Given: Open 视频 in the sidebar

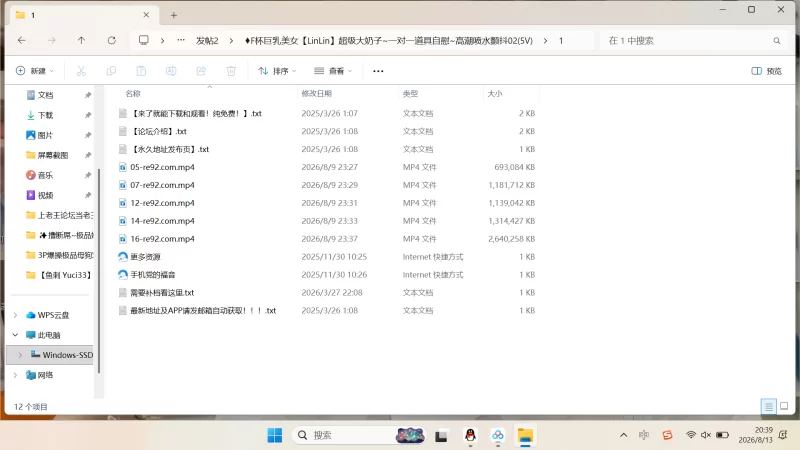Looking at the screenshot, I should pos(45,195).
